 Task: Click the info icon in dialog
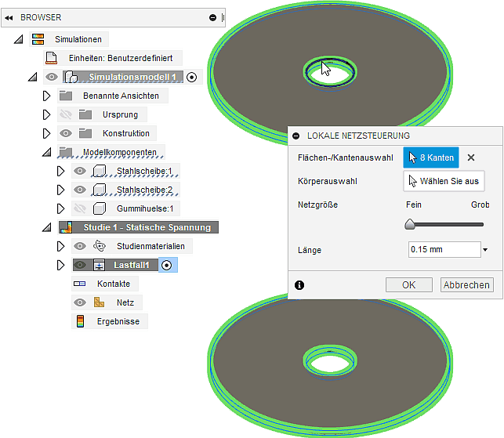click(299, 285)
